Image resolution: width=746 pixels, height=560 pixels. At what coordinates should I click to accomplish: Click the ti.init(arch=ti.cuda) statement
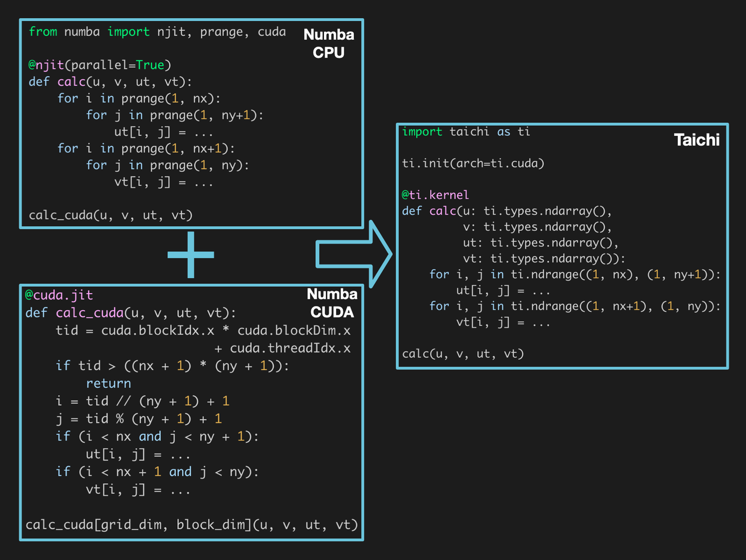click(473, 163)
